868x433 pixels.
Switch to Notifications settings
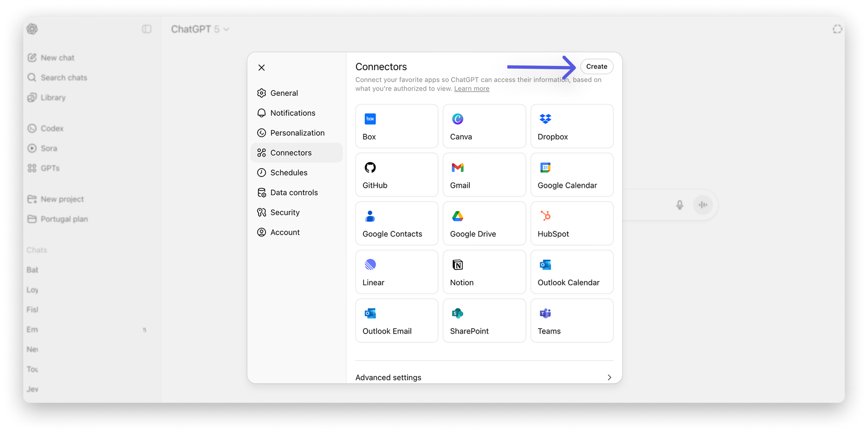pos(297,113)
